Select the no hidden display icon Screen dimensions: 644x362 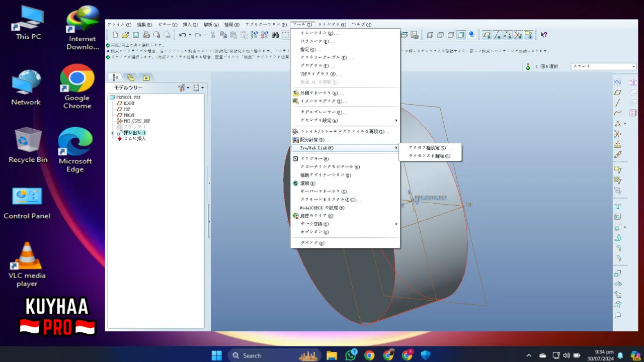coord(451,35)
